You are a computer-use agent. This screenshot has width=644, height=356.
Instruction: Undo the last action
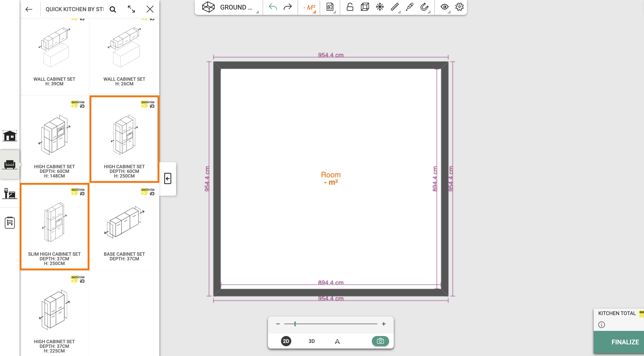point(273,7)
